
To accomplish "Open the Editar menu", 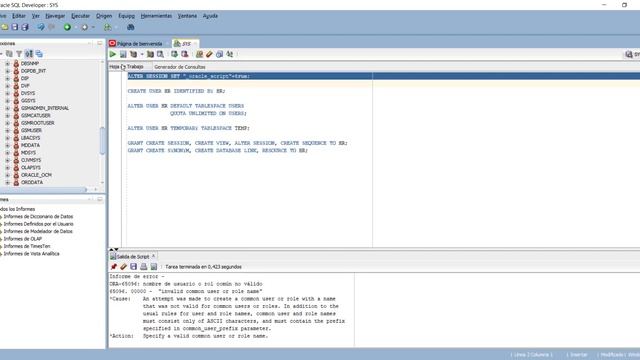I will pyautogui.click(x=19, y=16).
